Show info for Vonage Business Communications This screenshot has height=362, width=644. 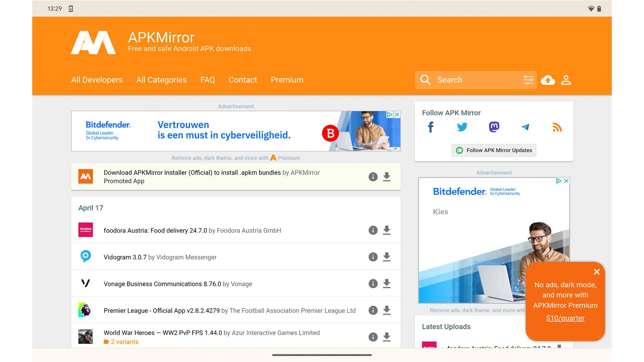click(x=373, y=284)
